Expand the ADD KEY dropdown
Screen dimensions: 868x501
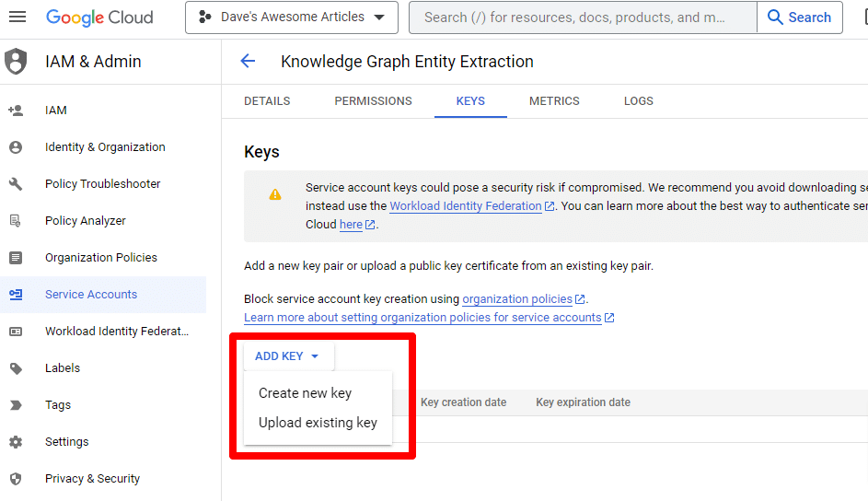pos(287,356)
